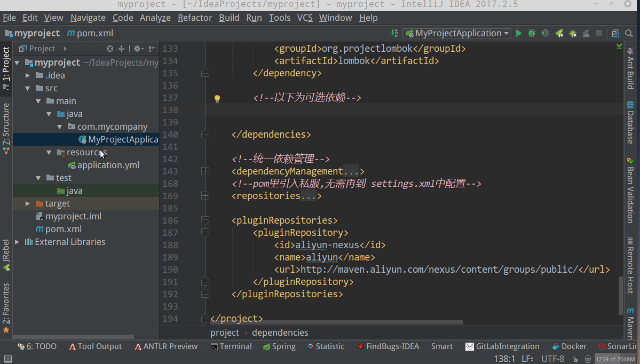The height and width of the screenshot is (364, 640).
Task: Open the Maven side panel
Action: pyautogui.click(x=630, y=323)
